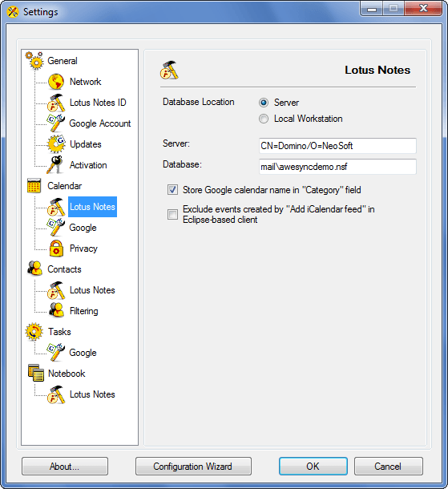Click the Contacts people icon
The image size is (448, 489).
(34, 269)
